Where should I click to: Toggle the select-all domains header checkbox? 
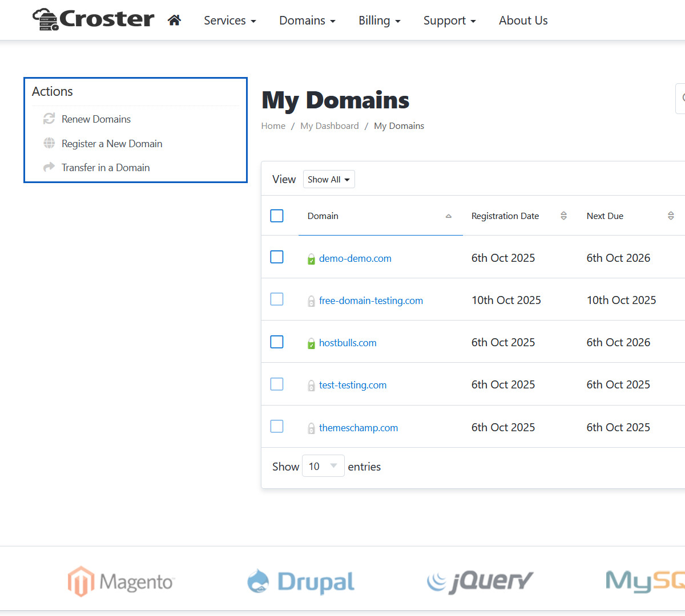tap(277, 216)
